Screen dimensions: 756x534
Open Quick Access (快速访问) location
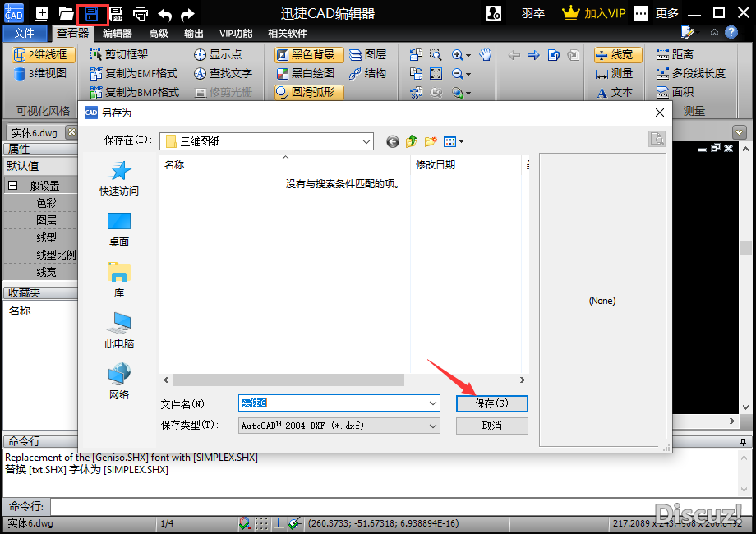pos(119,178)
